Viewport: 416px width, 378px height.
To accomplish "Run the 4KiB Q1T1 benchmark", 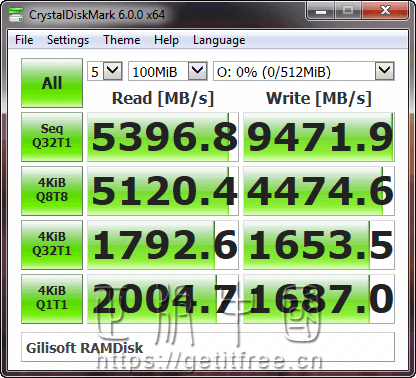I will 52,299.
